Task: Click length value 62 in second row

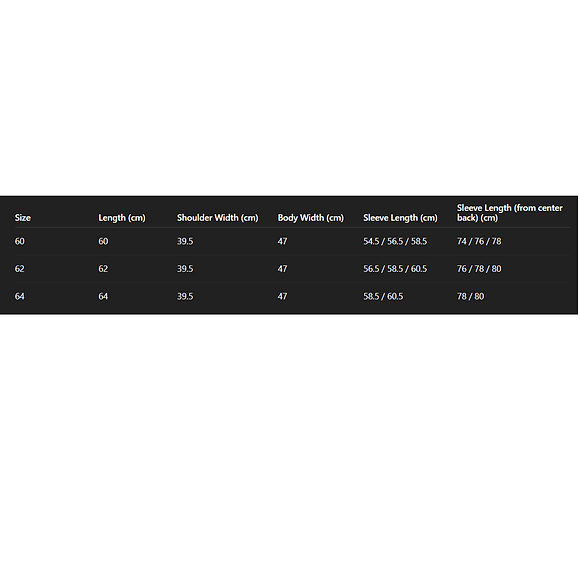Action: [103, 269]
